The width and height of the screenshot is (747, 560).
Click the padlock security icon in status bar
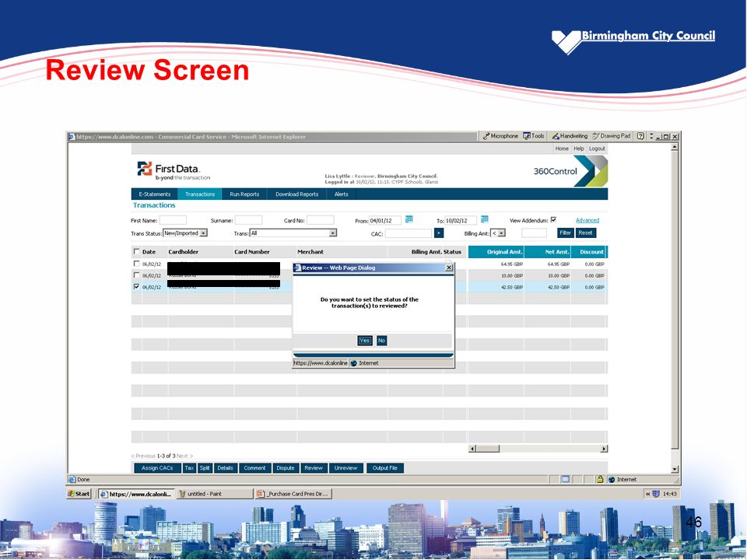[600, 480]
